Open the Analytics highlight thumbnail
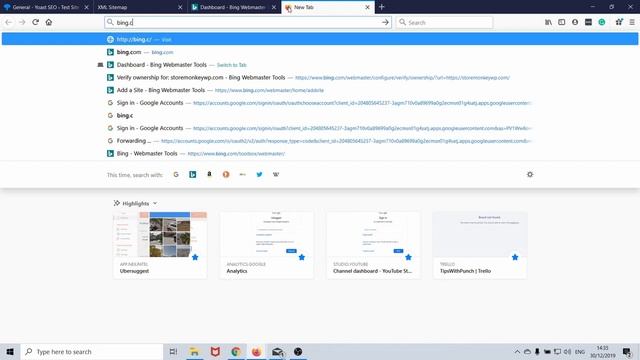 click(x=267, y=245)
